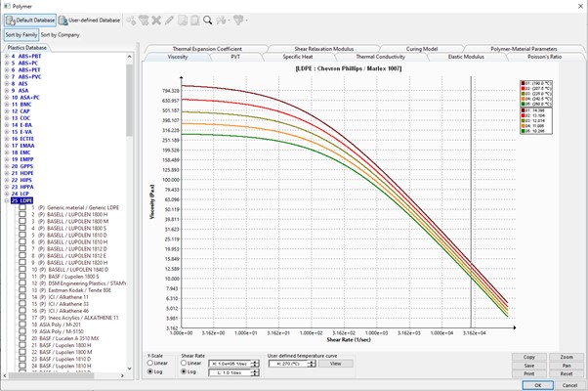Collapse the LDPE family tree node
The height and width of the screenshot is (391, 588).
(5, 199)
